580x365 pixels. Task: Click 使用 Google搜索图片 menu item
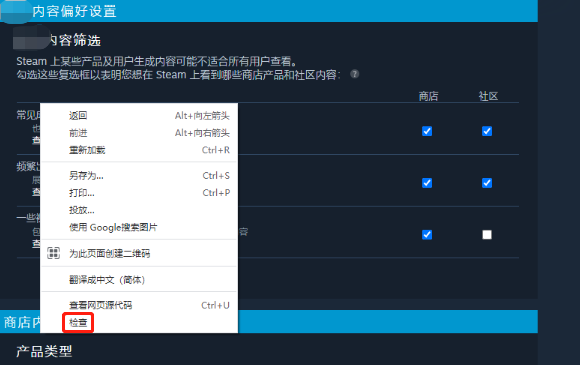[x=139, y=227]
